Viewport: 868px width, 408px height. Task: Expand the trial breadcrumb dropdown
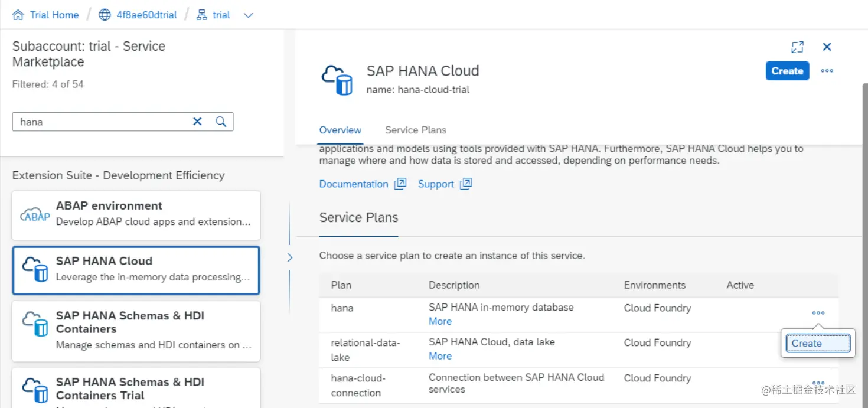pyautogui.click(x=249, y=15)
